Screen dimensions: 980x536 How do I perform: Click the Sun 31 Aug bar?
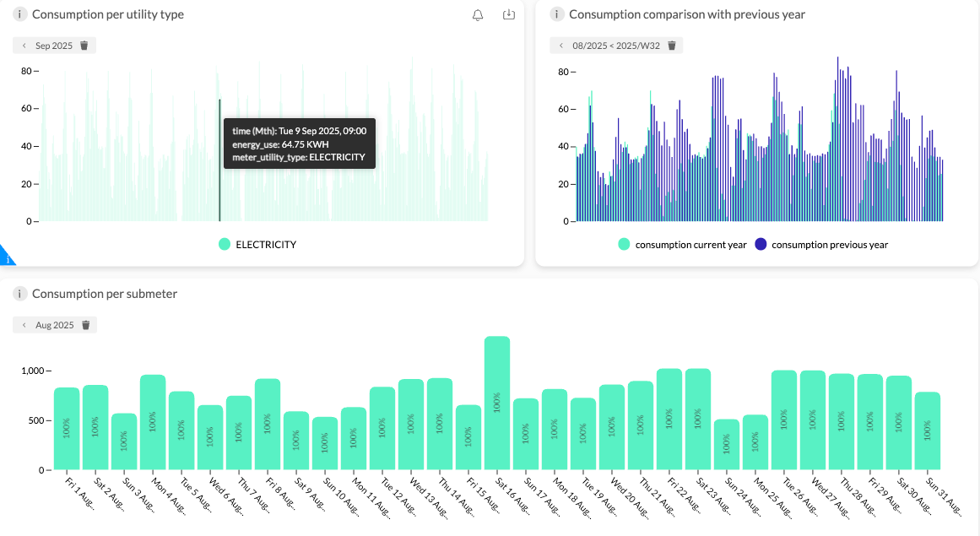coord(928,431)
